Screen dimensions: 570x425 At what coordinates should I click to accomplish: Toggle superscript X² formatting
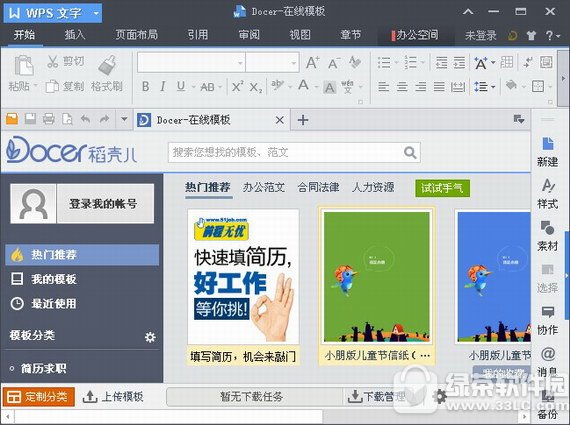coord(238,87)
